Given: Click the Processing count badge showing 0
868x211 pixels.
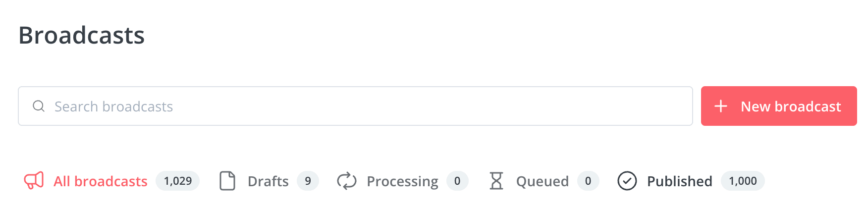Looking at the screenshot, I should (457, 181).
